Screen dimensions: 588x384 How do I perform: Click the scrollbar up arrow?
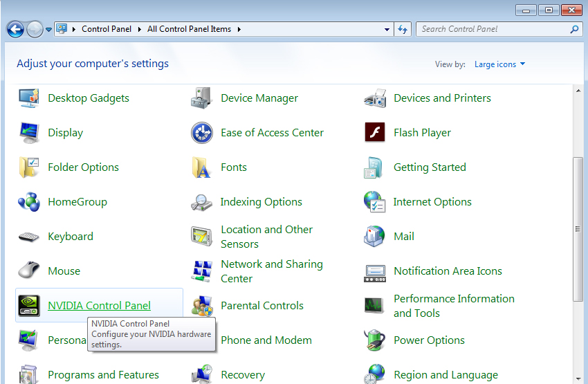[x=578, y=91]
